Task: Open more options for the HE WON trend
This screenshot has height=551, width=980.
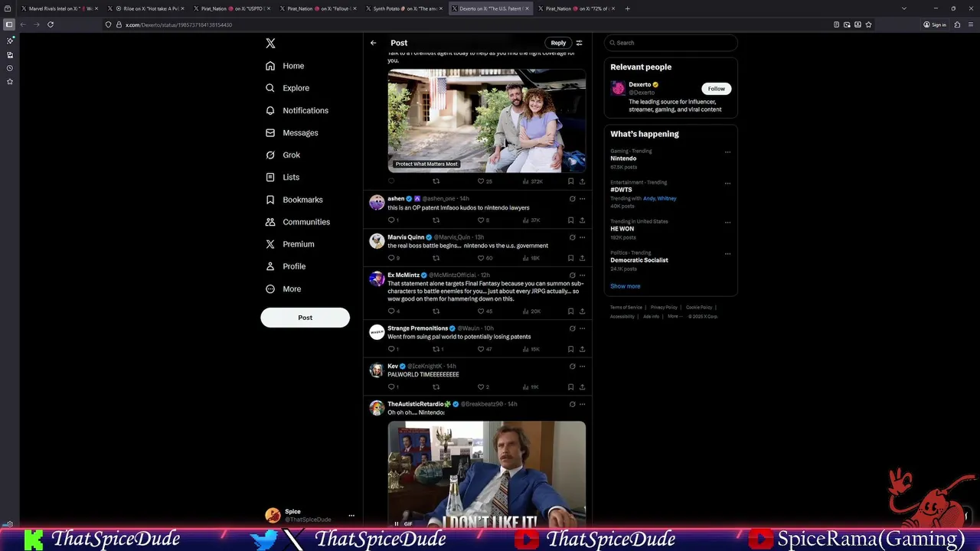Action: [727, 223]
